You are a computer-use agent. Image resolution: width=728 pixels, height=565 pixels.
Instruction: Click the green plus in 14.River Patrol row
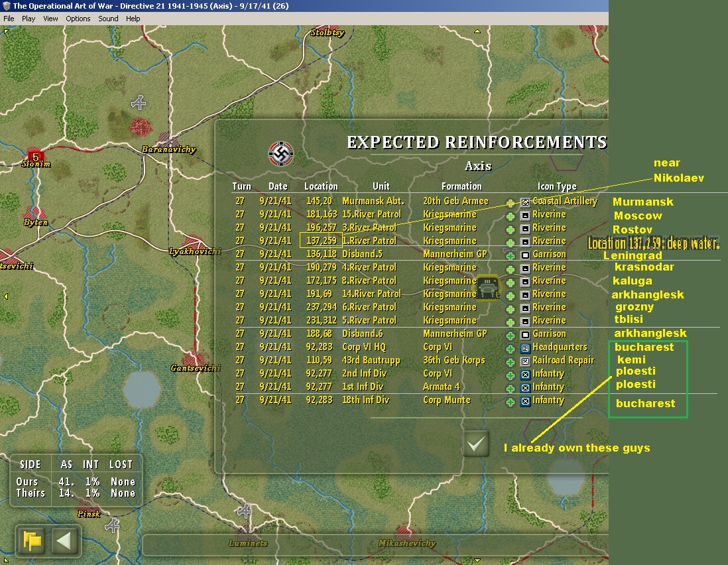(511, 296)
